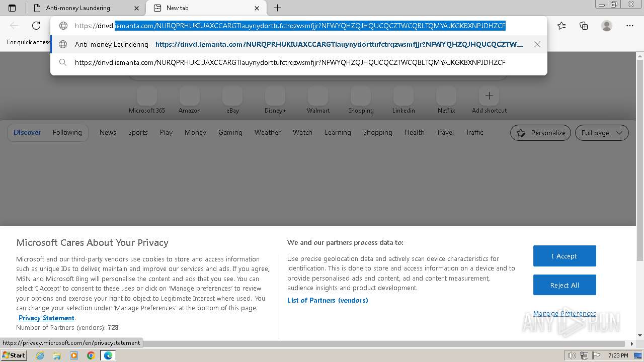Select Microsoft Edge taskbar icon
The image size is (644, 362).
tap(108, 355)
